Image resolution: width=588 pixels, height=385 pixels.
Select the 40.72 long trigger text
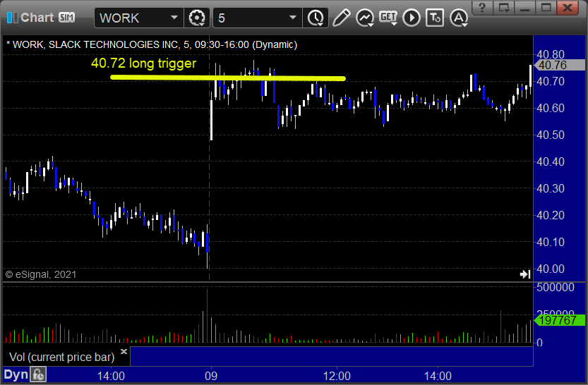coord(143,63)
